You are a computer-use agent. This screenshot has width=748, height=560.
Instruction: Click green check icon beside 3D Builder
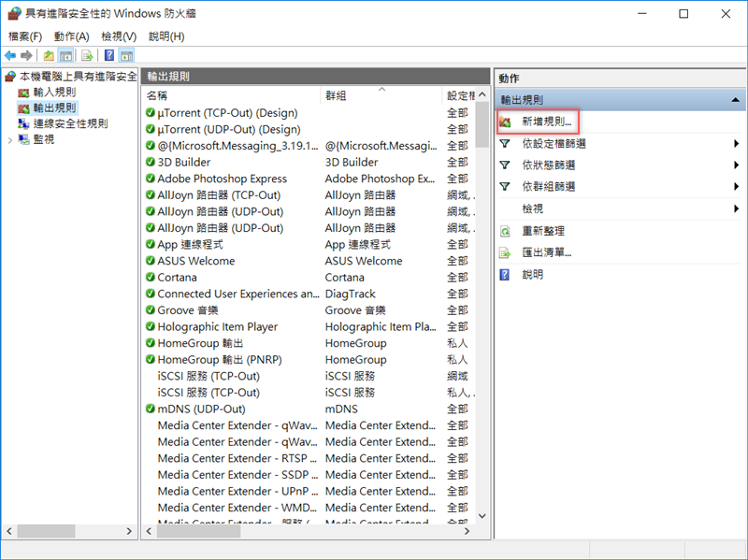pos(151,162)
